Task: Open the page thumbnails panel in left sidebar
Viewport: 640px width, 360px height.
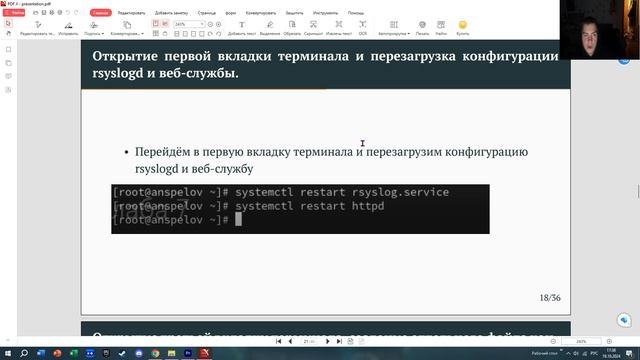Action: (8, 63)
